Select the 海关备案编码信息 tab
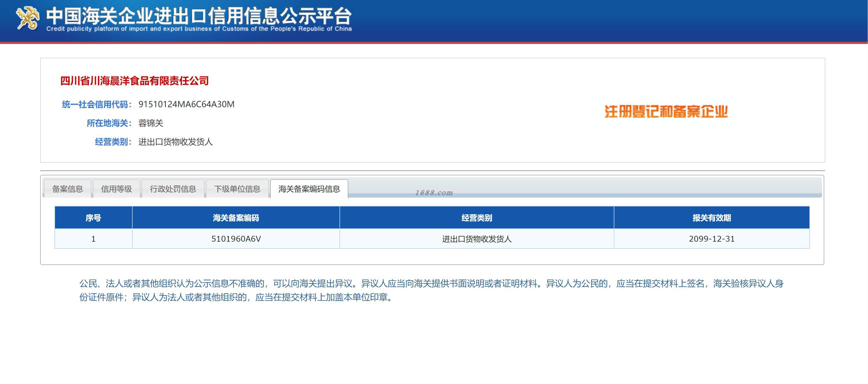This screenshot has height=384, width=868. tap(309, 189)
